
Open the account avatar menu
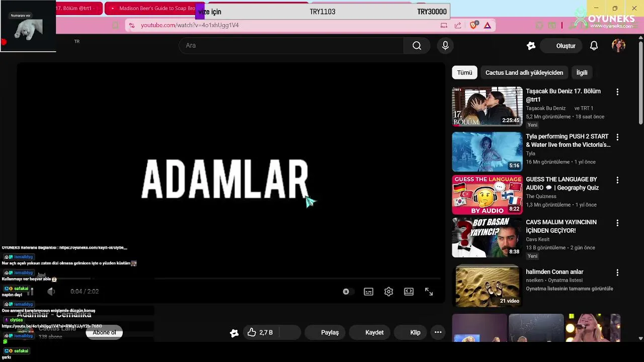coord(618,46)
